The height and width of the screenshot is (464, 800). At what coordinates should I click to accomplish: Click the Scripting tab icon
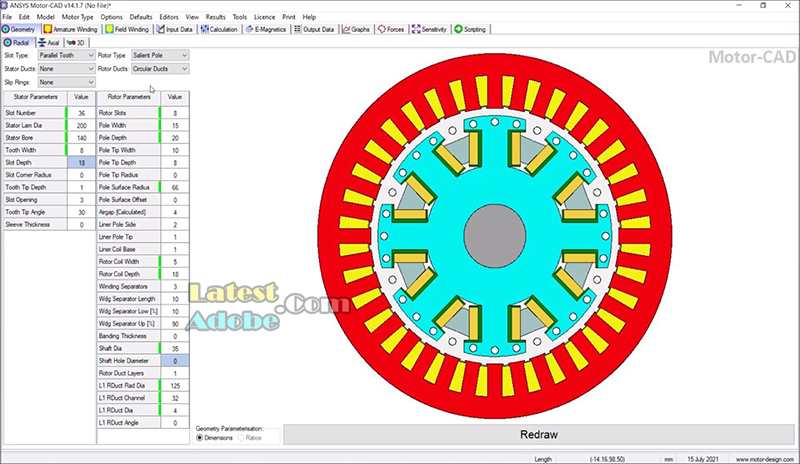(458, 29)
